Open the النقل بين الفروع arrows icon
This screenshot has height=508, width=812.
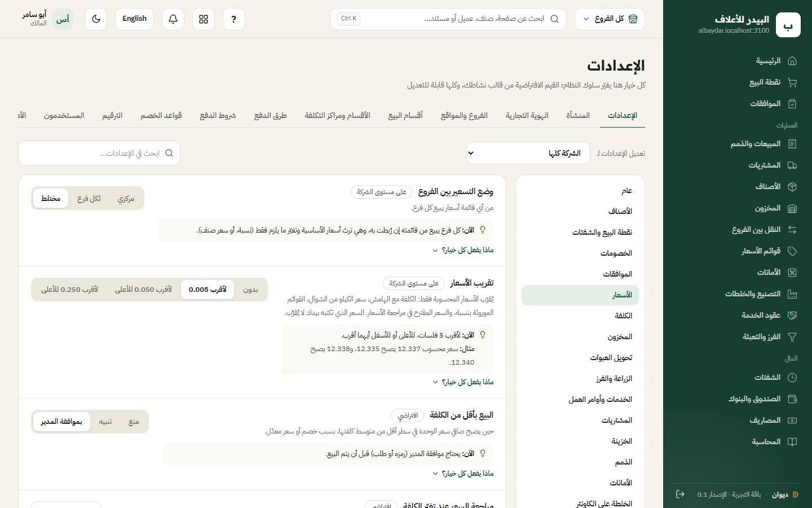coord(792,230)
